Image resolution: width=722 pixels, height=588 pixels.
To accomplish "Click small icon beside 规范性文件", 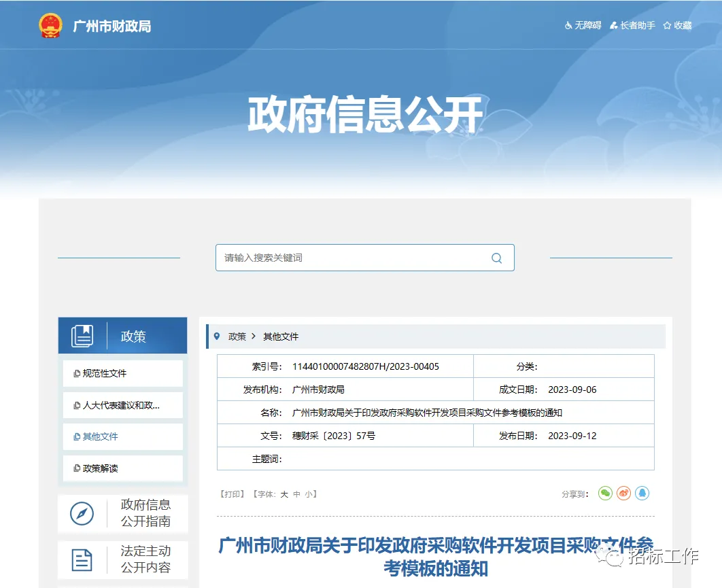I will click(77, 373).
